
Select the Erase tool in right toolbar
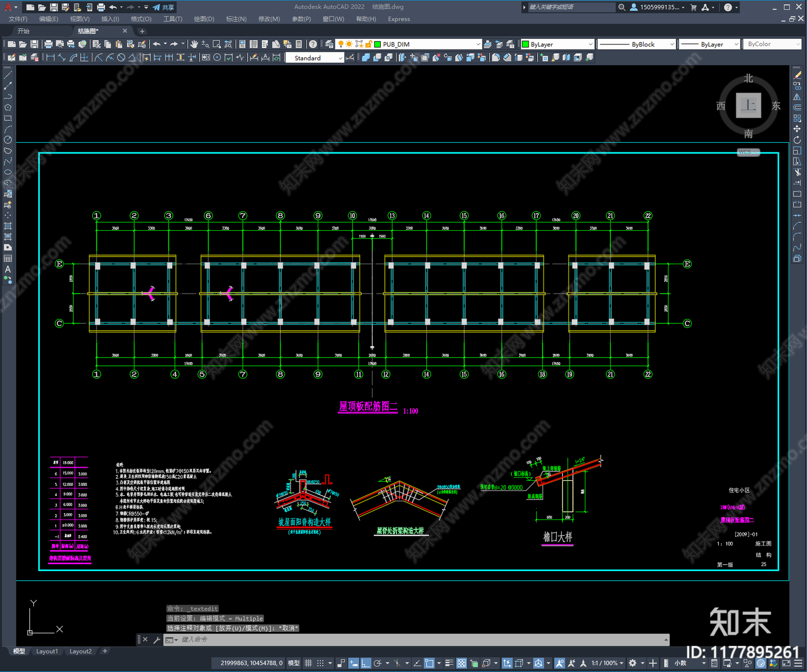click(797, 75)
